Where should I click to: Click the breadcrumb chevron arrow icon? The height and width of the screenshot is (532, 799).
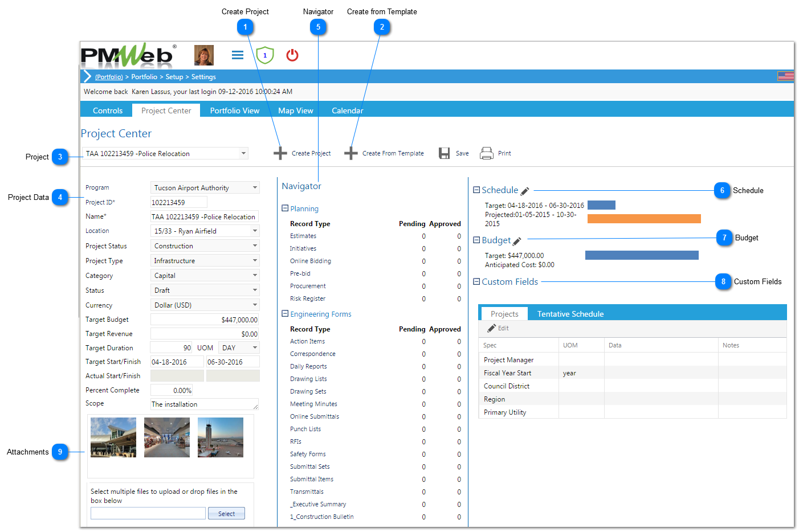pyautogui.click(x=87, y=76)
